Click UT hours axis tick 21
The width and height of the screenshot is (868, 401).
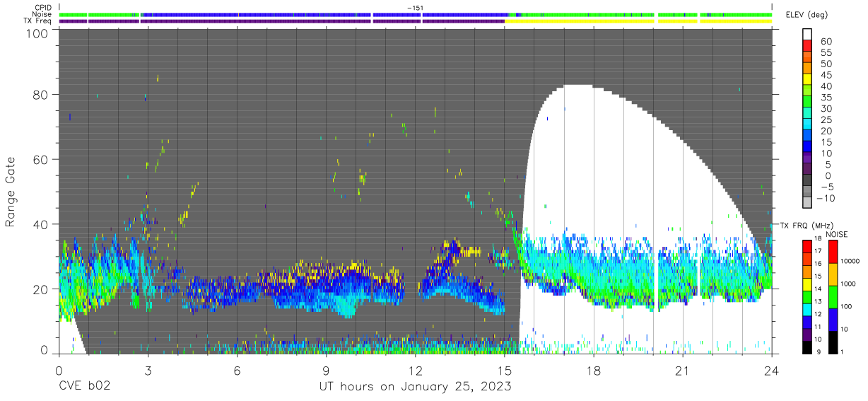pos(683,370)
